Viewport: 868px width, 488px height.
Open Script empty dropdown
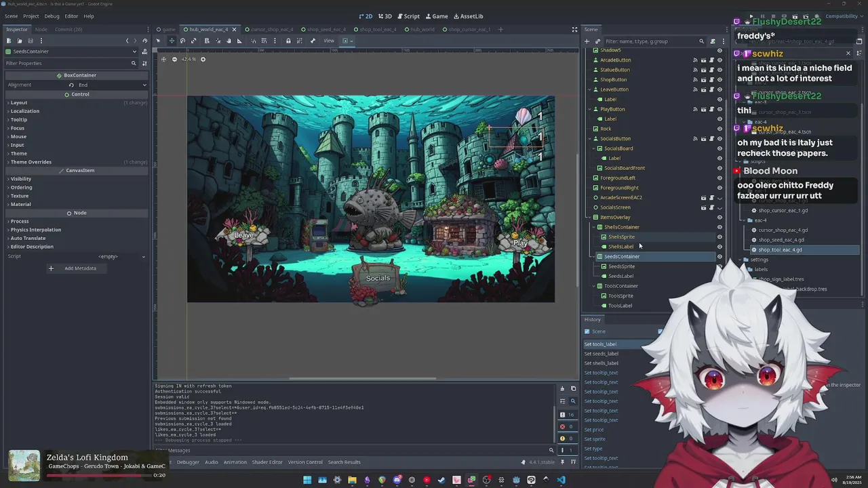point(112,256)
